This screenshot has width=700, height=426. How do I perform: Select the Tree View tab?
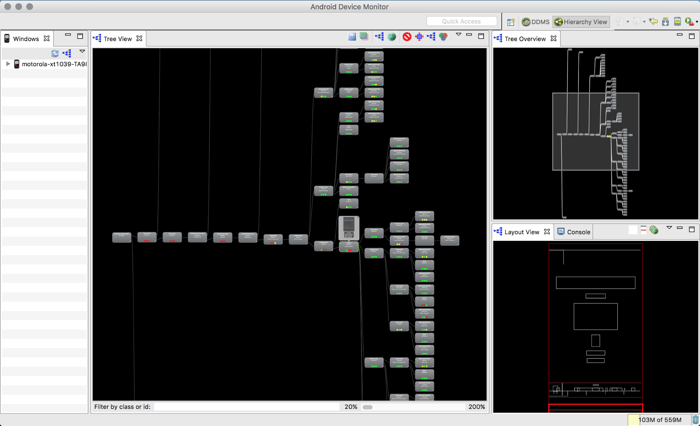(x=117, y=39)
